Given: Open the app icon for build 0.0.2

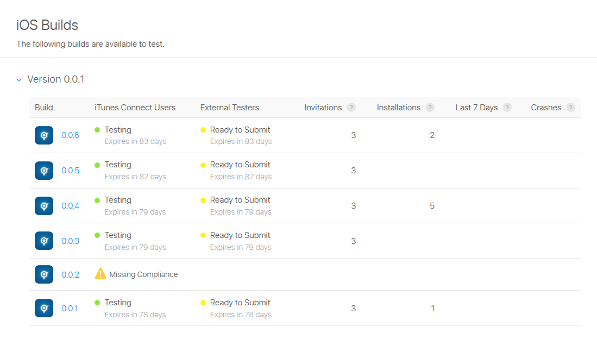Looking at the screenshot, I should point(44,274).
